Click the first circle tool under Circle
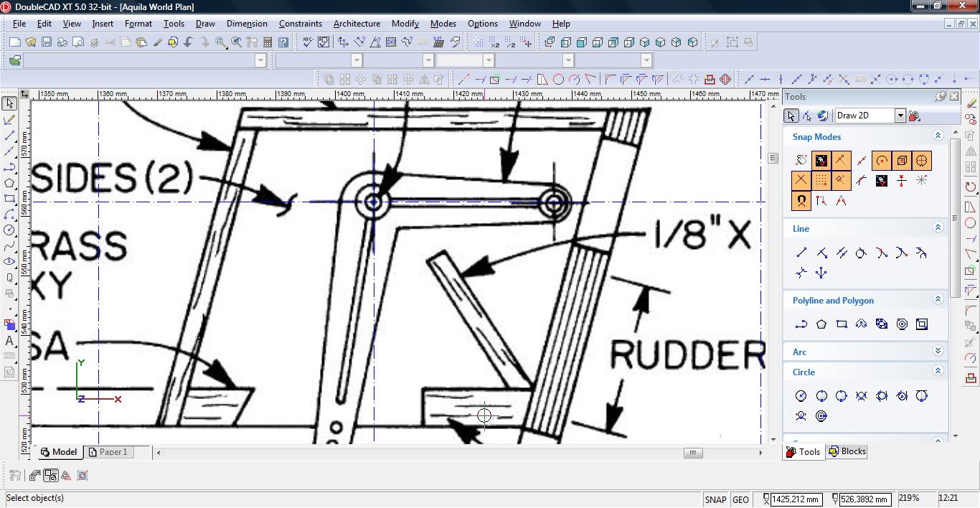The height and width of the screenshot is (508, 980). pos(801,395)
